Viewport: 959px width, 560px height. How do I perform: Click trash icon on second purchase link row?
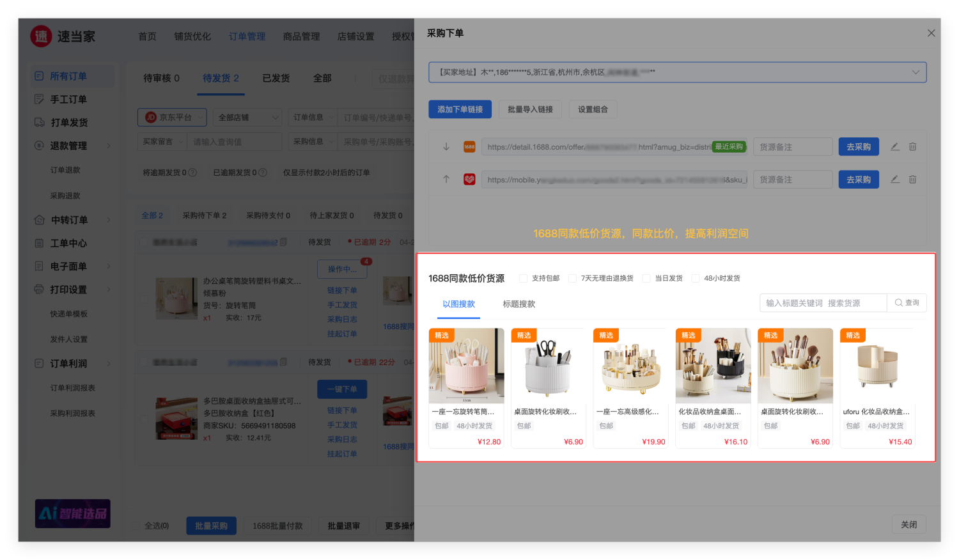(x=912, y=180)
